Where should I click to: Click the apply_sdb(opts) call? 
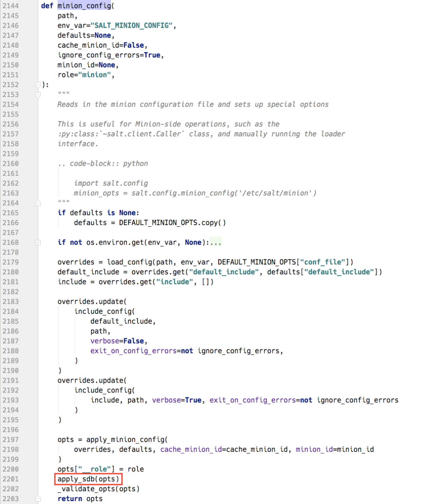(x=88, y=479)
